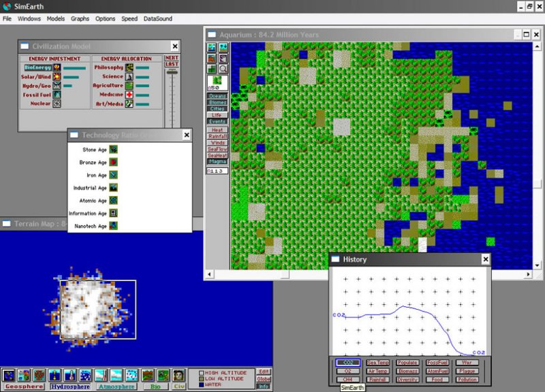Click the Info button in Terrain Map
Screen dimensions: 545x392
click(264, 386)
